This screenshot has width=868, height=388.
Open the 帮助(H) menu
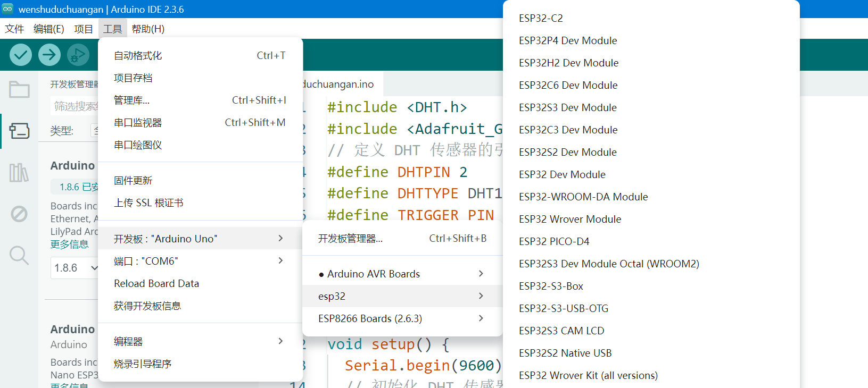click(x=148, y=29)
